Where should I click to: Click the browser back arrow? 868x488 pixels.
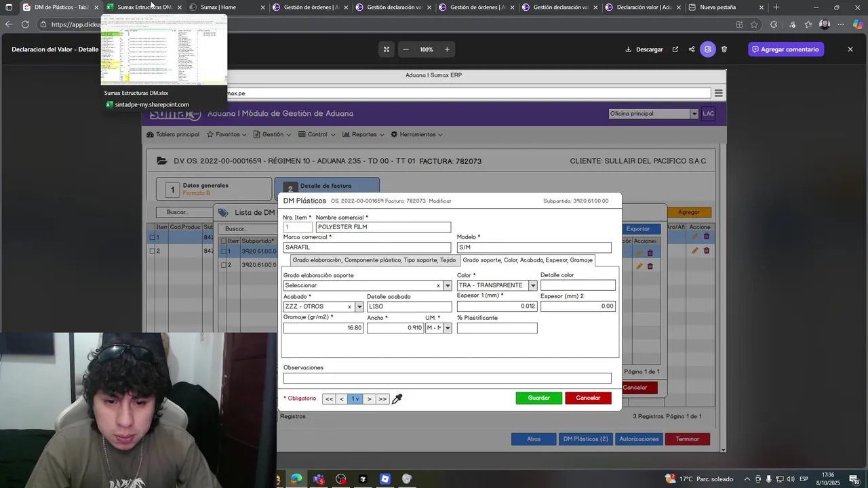point(9,24)
